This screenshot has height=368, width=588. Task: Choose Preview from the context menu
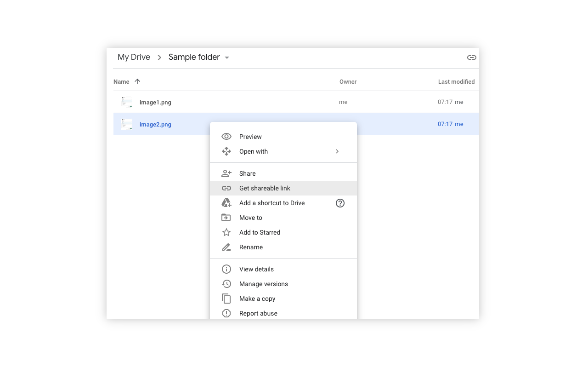283,137
